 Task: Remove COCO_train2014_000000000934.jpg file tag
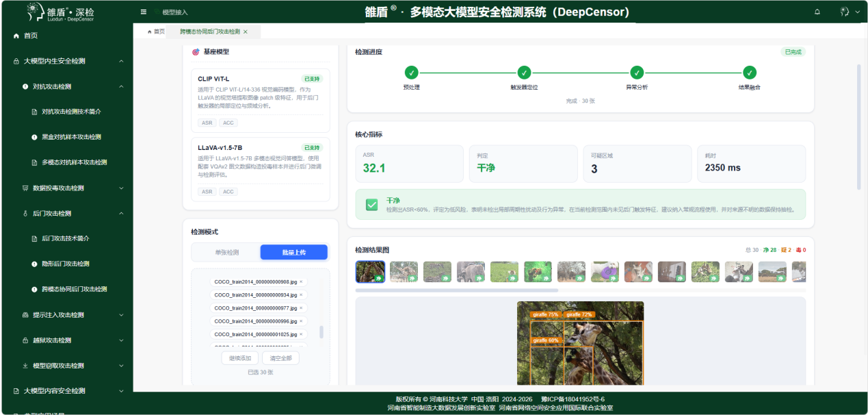[x=301, y=294]
